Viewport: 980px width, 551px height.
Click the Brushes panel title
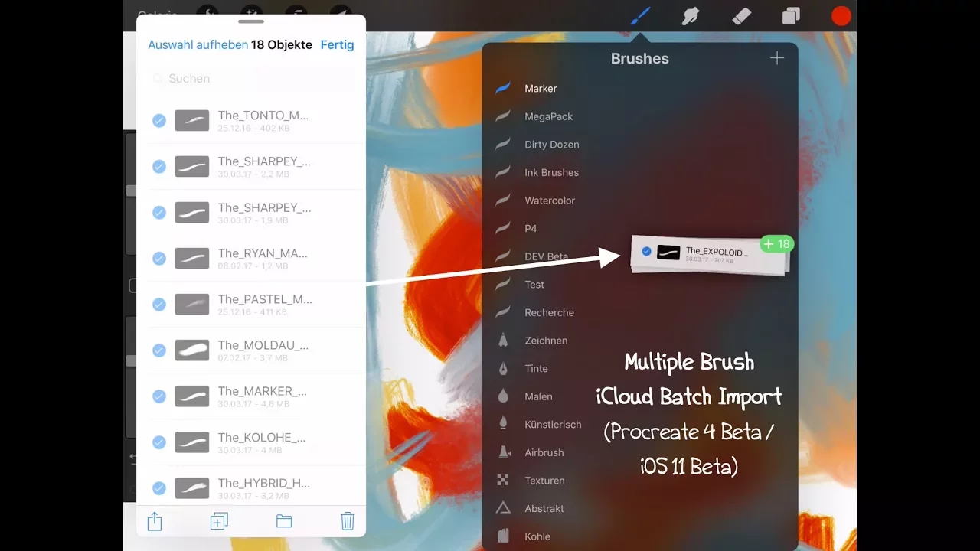click(639, 58)
